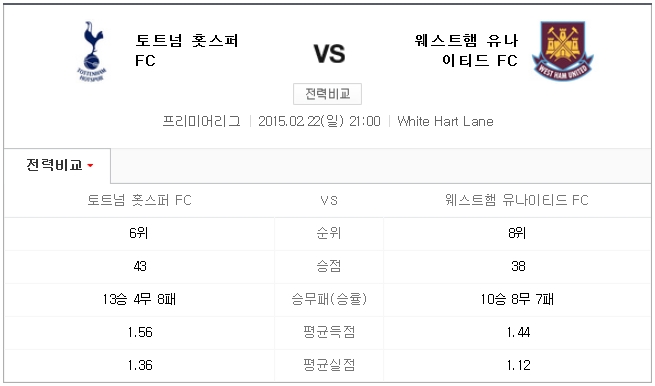This screenshot has width=655, height=386.
Task: Click 웨스트햄 유나이티드 FC table column header
Action: 517,200
